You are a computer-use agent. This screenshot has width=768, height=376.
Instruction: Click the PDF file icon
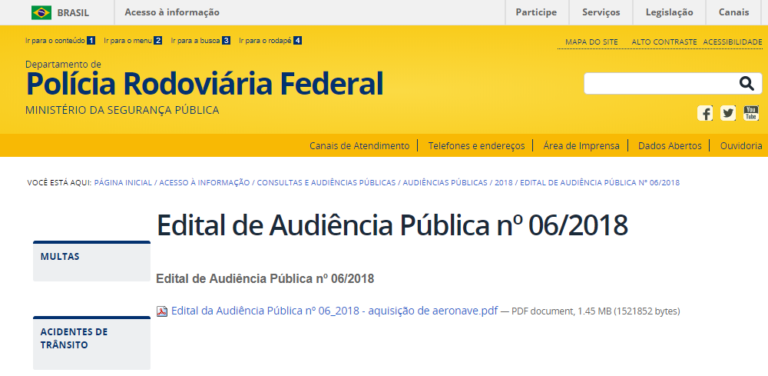pos(162,311)
